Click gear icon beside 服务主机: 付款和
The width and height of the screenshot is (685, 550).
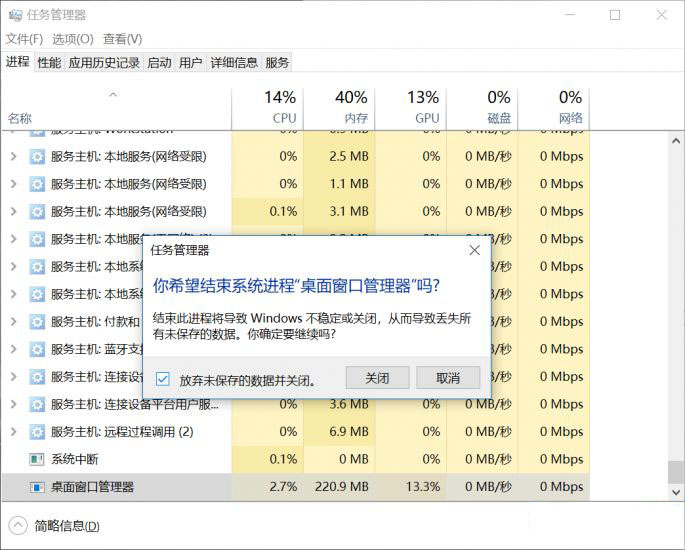tap(37, 322)
